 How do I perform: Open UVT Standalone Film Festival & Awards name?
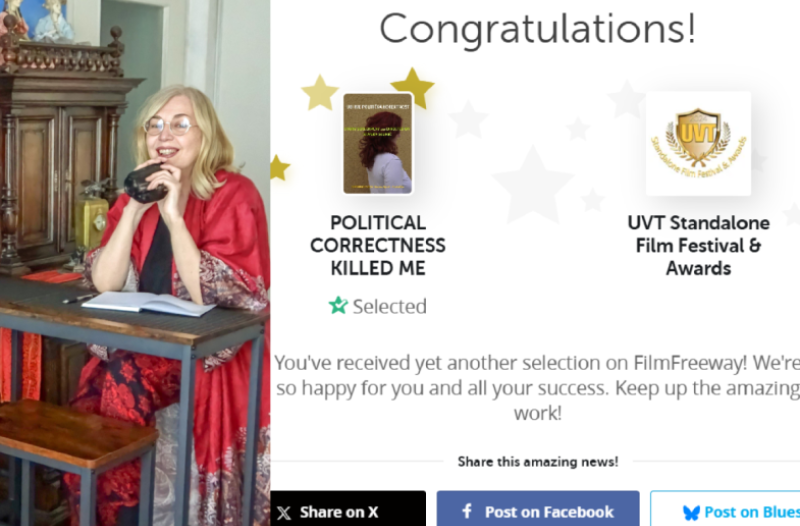pos(698,245)
